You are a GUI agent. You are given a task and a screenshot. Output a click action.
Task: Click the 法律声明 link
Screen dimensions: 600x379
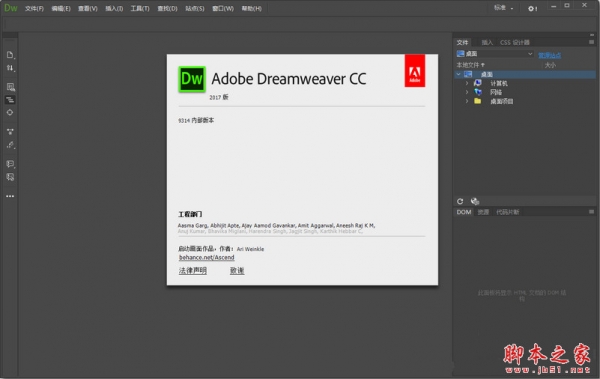pyautogui.click(x=192, y=271)
